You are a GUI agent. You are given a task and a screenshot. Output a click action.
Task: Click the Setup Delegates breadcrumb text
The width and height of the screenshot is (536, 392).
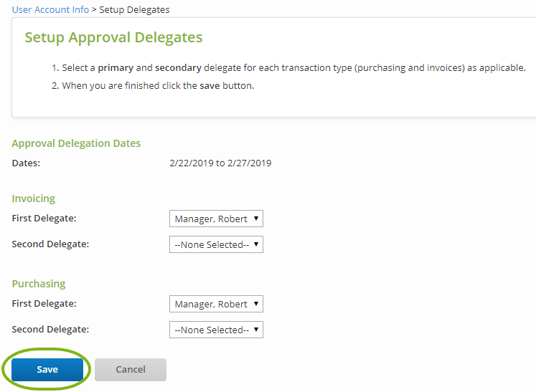tap(134, 9)
